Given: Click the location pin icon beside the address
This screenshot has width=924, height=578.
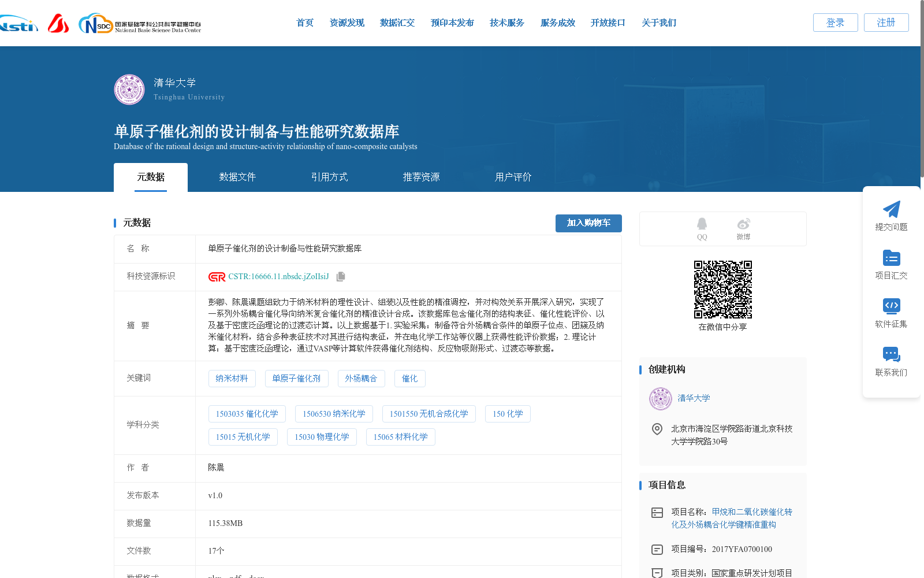Looking at the screenshot, I should (x=657, y=429).
